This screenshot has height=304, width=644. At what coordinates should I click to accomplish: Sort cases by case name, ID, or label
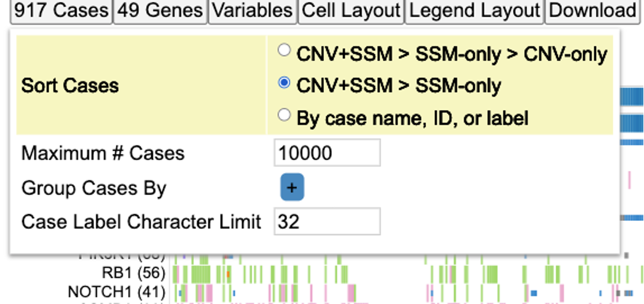pyautogui.click(x=284, y=115)
